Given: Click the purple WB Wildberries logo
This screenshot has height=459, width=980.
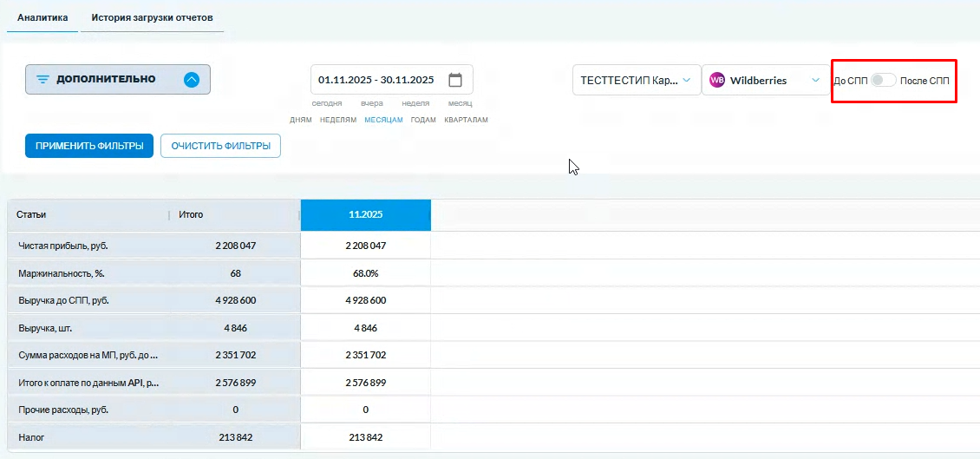Looking at the screenshot, I should 717,80.
